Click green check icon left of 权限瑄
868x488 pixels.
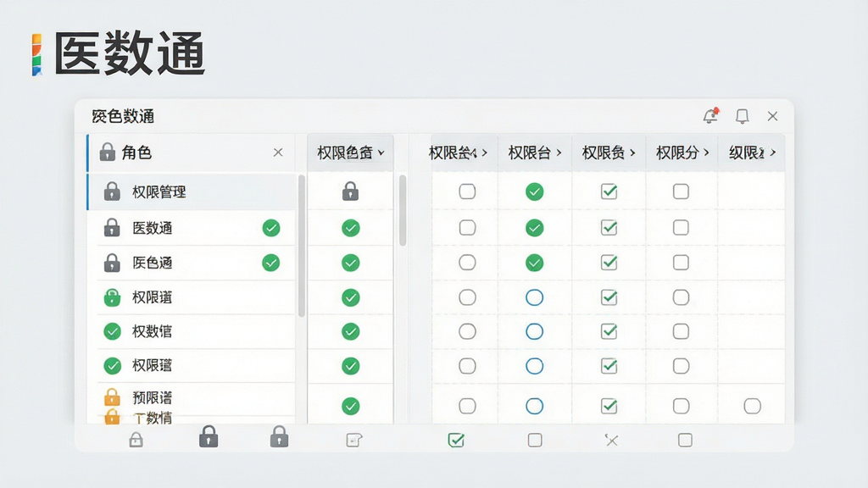pos(113,366)
